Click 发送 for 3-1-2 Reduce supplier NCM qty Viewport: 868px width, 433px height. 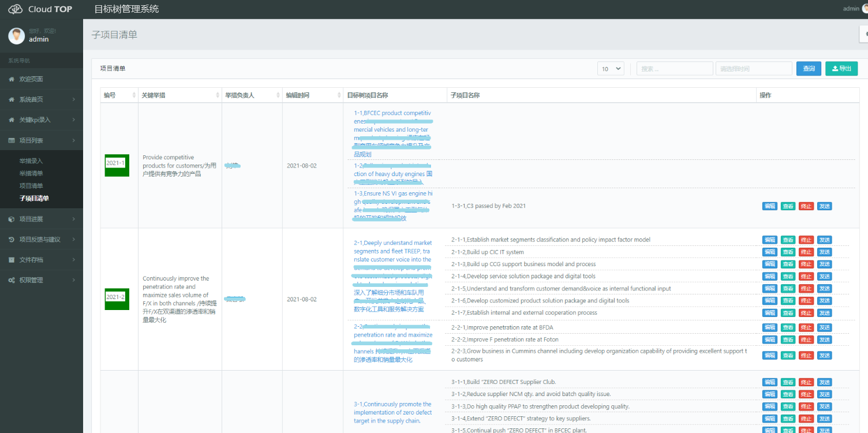coord(825,394)
